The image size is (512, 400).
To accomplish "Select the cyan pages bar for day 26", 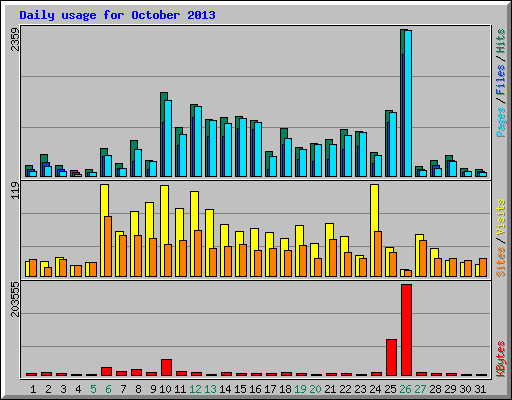I will click(x=408, y=103).
